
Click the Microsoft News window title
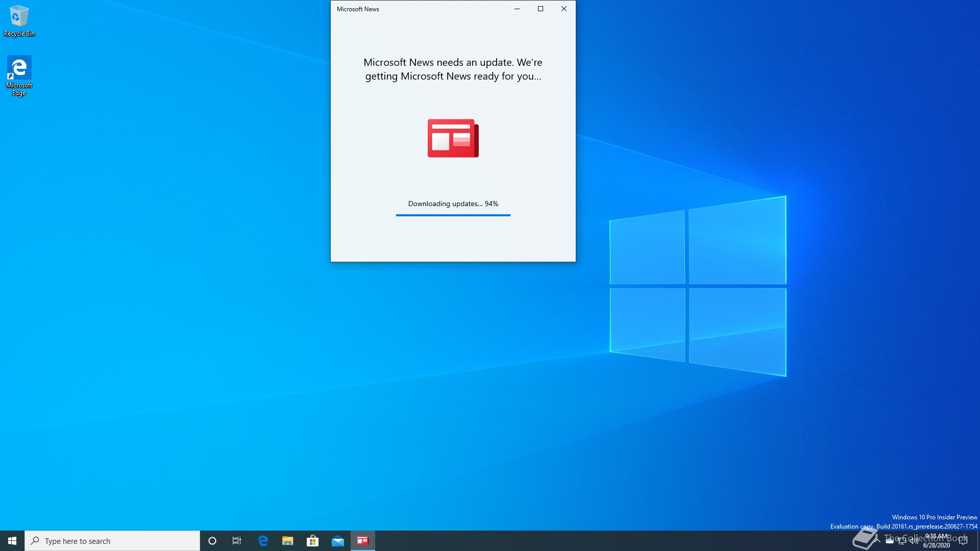pos(358,9)
